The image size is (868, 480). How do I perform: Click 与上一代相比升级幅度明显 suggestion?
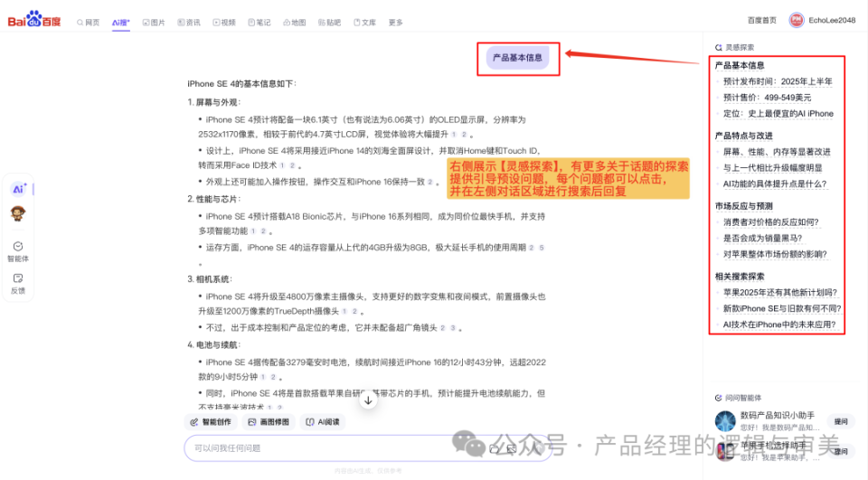coord(772,168)
